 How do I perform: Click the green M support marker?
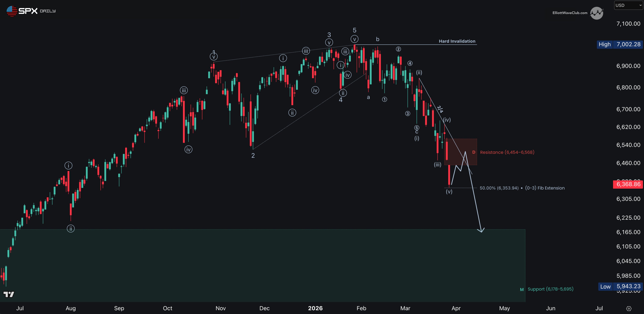522,289
